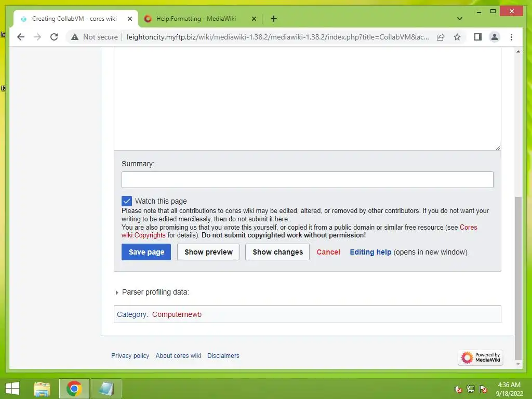This screenshot has width=532, height=399.
Task: Focus the Summary input field
Action: click(308, 180)
